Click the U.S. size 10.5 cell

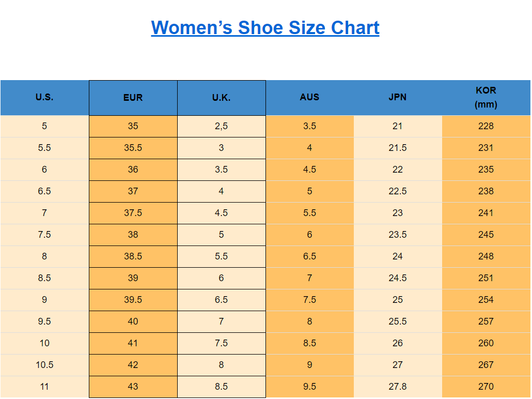[x=44, y=365]
